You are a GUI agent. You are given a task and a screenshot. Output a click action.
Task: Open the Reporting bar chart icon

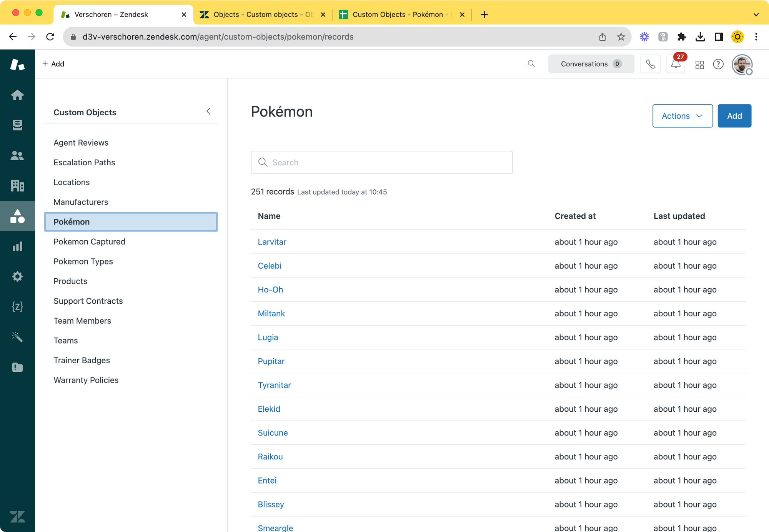[x=17, y=246]
